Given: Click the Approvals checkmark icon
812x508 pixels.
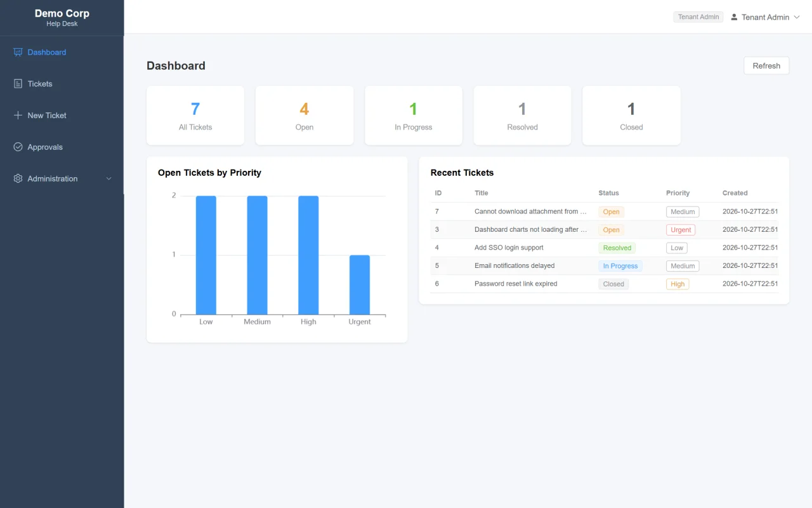Looking at the screenshot, I should click(x=18, y=147).
